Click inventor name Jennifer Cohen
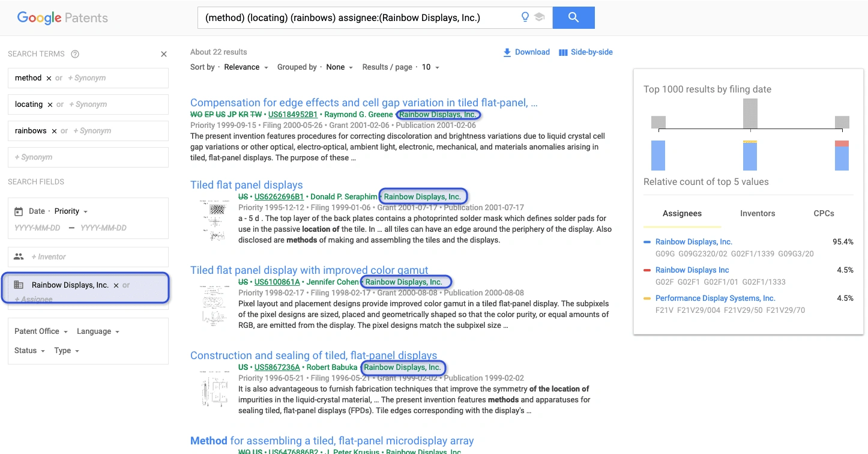The width and height of the screenshot is (868, 454). pos(333,282)
